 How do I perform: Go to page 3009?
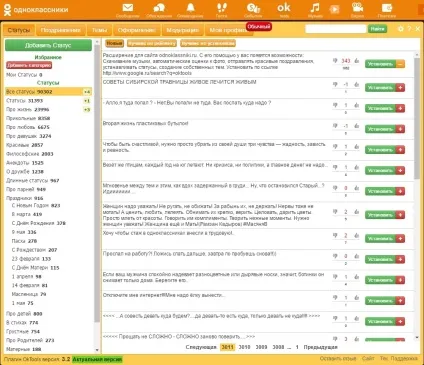(261, 347)
